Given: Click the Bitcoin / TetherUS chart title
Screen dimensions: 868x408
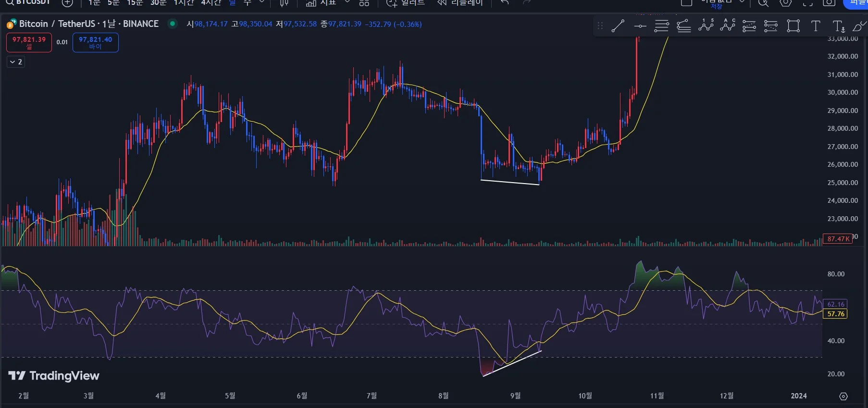Looking at the screenshot, I should [x=89, y=24].
